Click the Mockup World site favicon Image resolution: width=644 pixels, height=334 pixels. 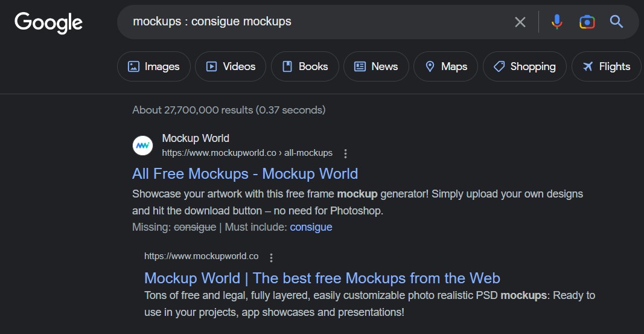point(142,146)
